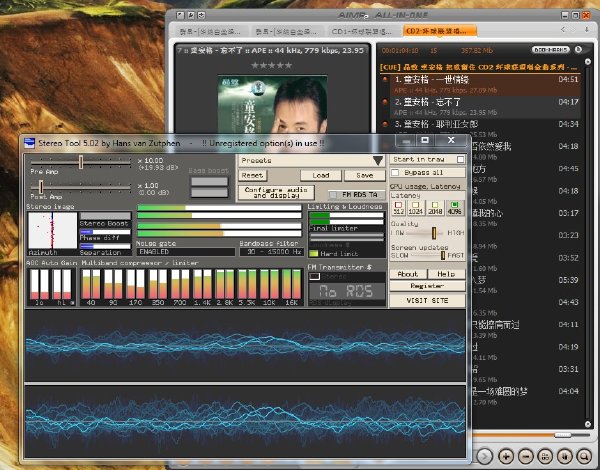
Task: Click Load preset button
Action: (x=321, y=175)
